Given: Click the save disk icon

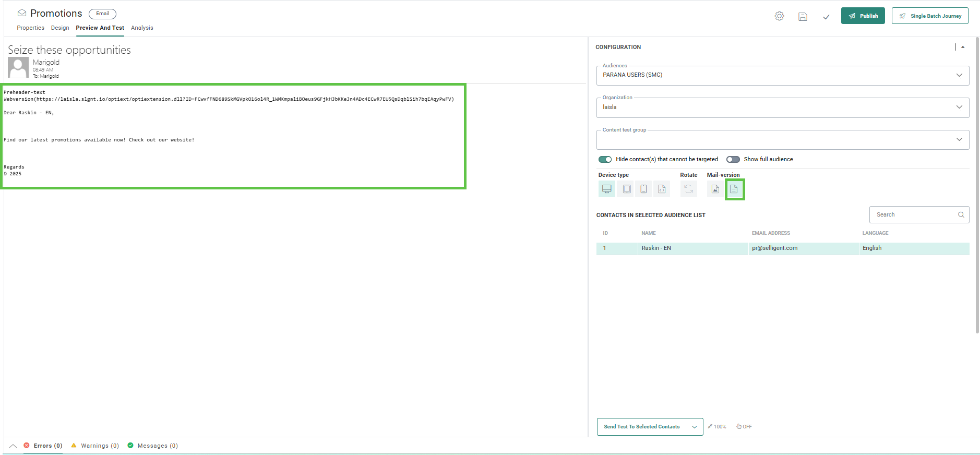Looking at the screenshot, I should 803,17.
